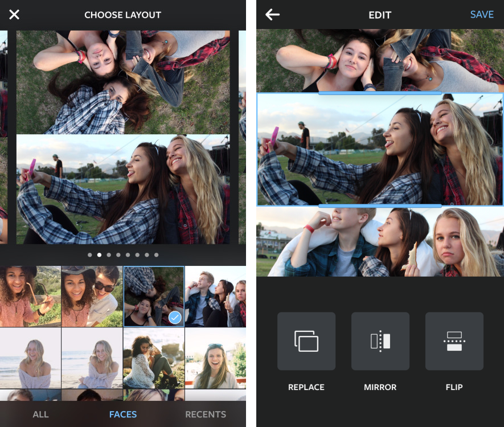Viewport: 504px width, 427px height.
Task: Tap the FLIP label
Action: (454, 387)
